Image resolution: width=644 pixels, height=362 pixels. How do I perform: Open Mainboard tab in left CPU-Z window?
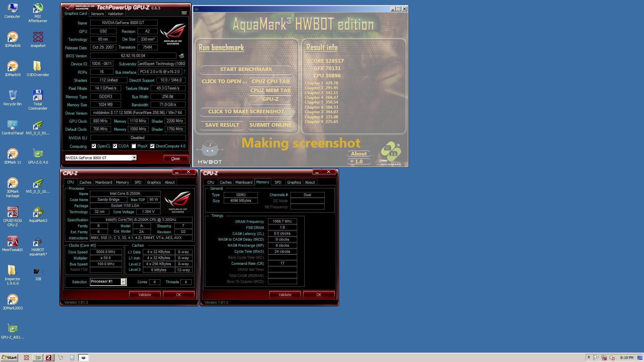104,182
